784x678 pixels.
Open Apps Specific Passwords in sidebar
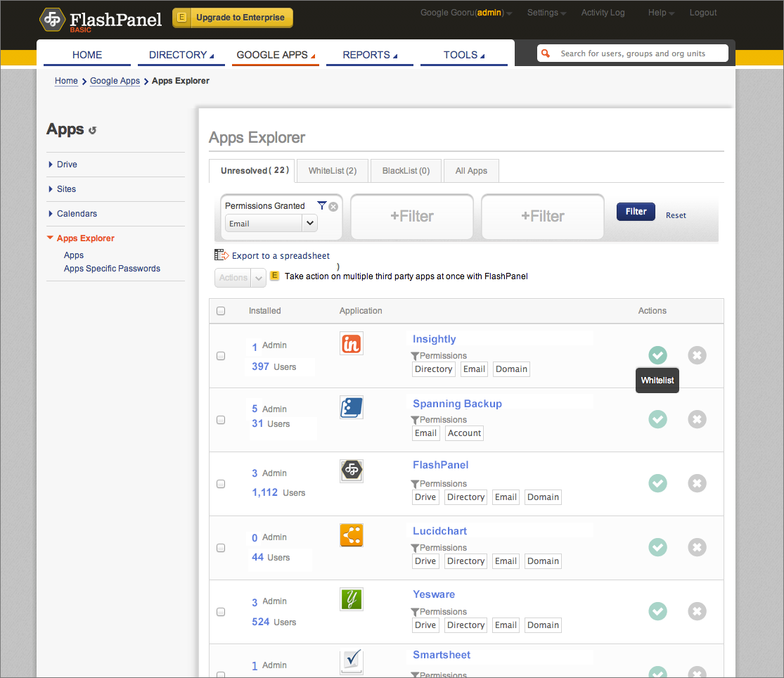(112, 269)
